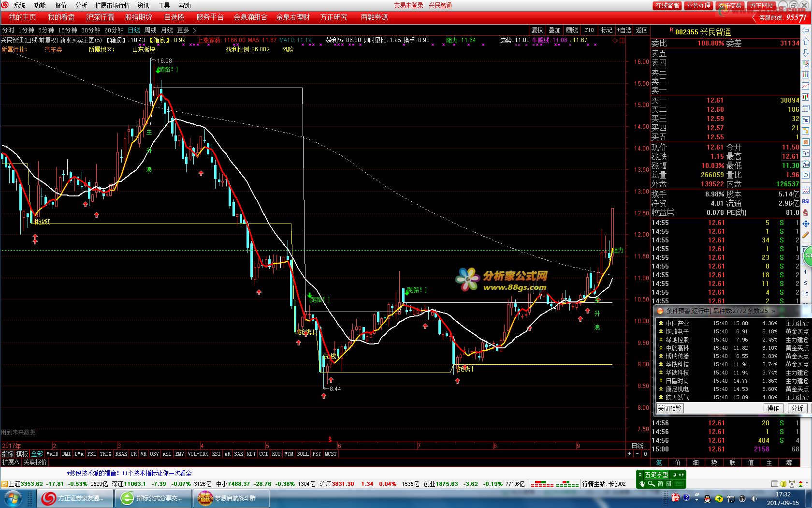
Task: Click the chart zoom-in plus button
Action: 629,454
